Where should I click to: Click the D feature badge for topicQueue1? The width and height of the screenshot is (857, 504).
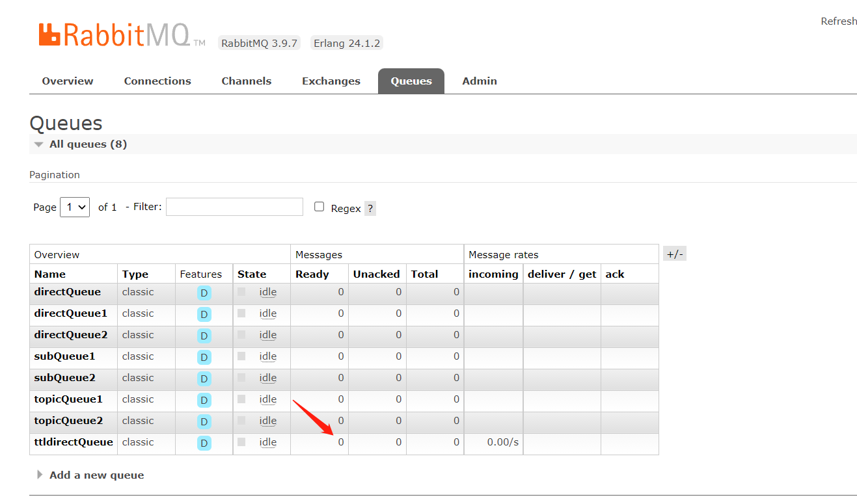[204, 401]
